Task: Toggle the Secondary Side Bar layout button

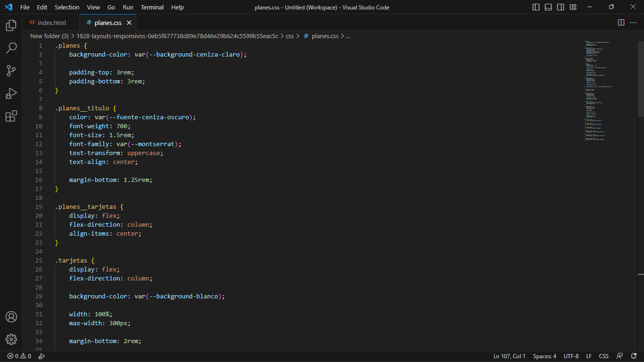Action: (561, 7)
